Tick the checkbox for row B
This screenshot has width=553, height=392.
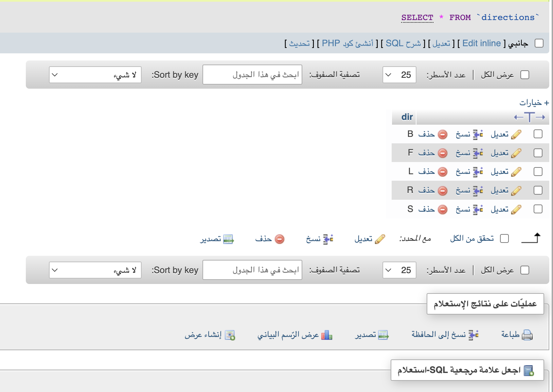point(538,134)
